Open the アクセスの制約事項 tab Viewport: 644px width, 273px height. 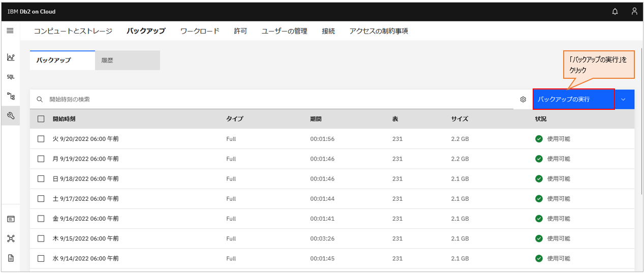point(379,31)
